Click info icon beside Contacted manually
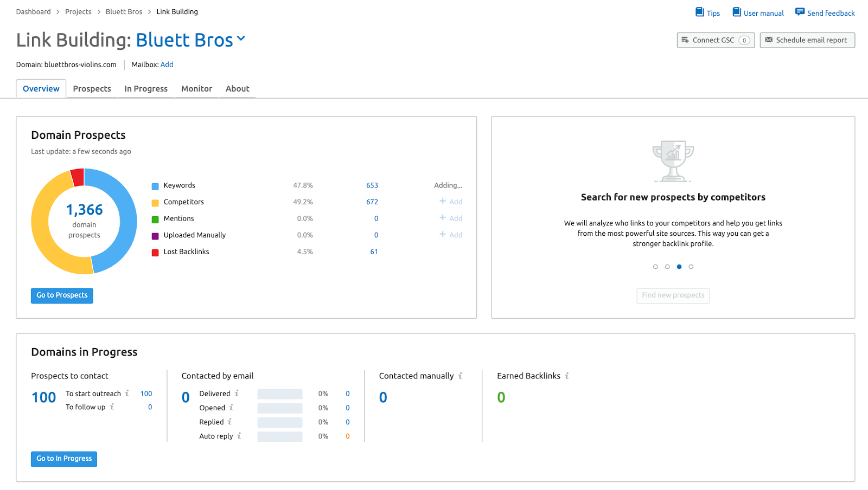 coord(460,376)
